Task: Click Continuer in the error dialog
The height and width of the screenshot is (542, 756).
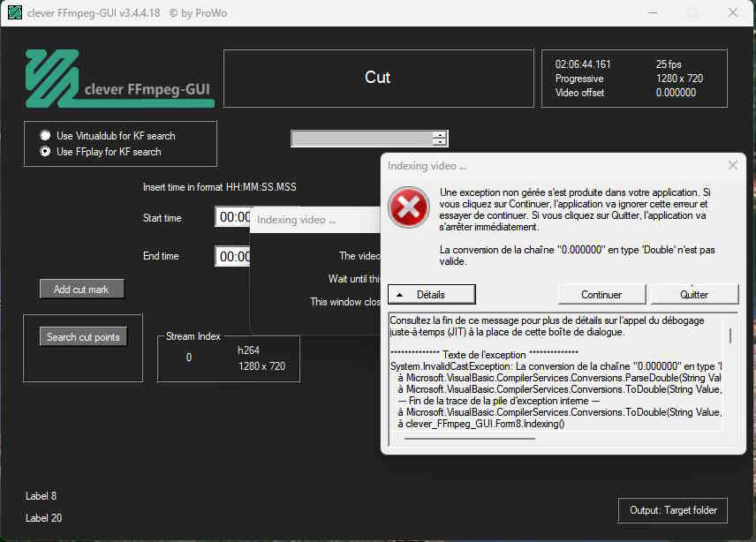Action: [x=601, y=294]
